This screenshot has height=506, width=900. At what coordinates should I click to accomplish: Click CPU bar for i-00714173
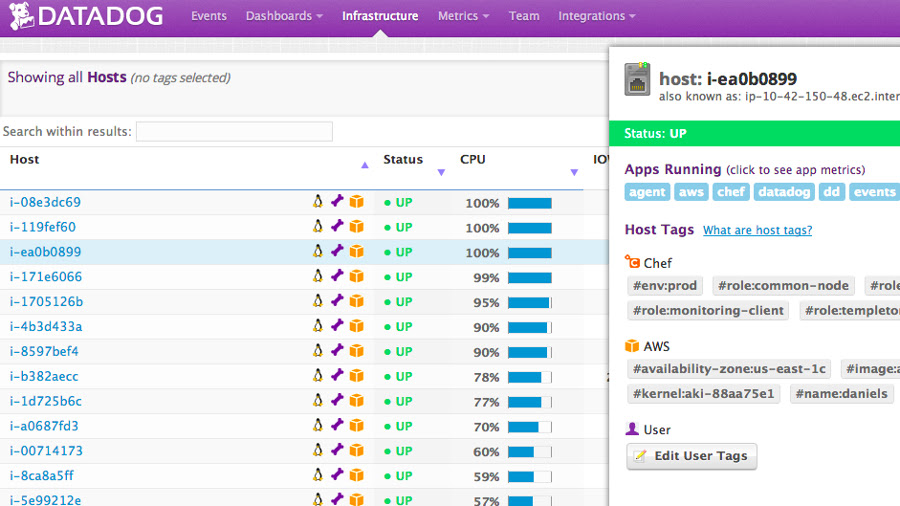click(530, 452)
